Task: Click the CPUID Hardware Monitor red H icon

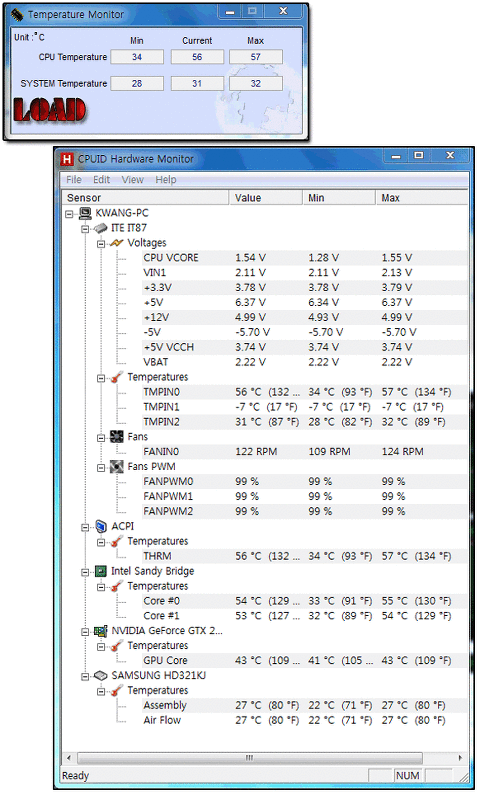Action: pos(67,159)
